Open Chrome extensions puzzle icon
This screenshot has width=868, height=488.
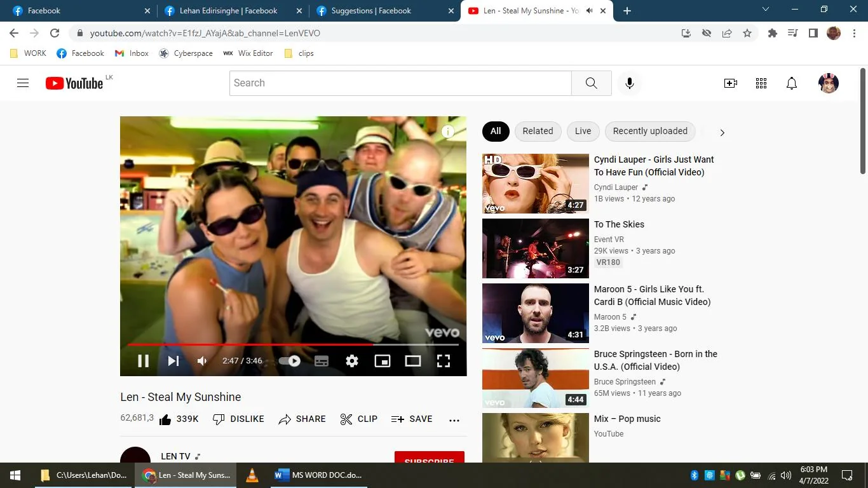(773, 33)
